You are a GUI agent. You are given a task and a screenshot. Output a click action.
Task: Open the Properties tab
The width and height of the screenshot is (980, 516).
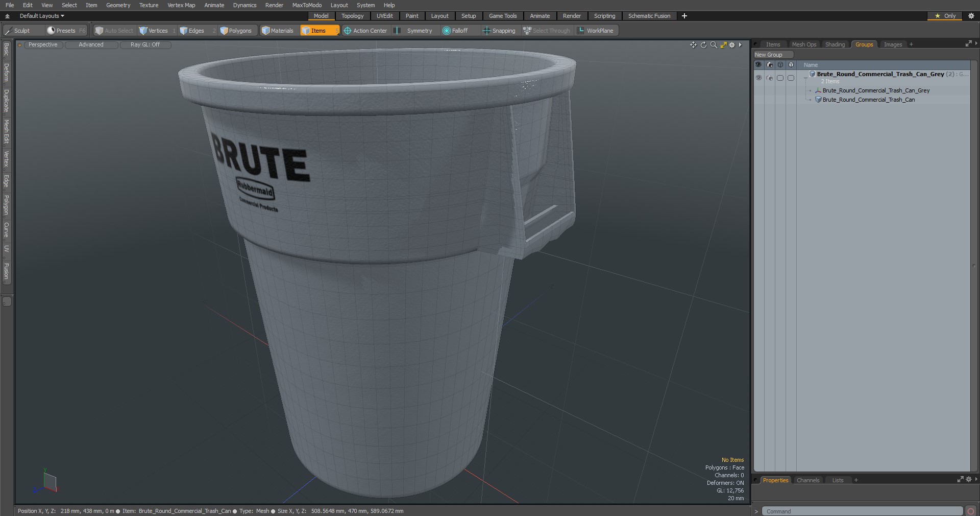[x=775, y=480]
